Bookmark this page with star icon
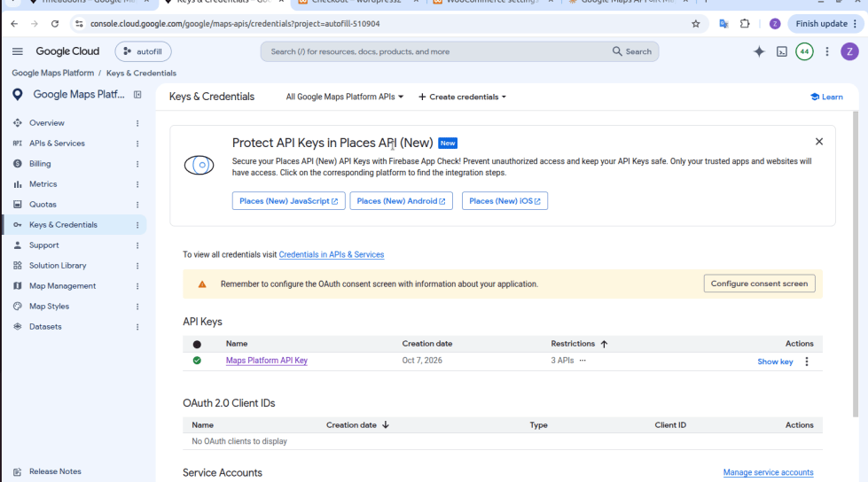Image resolution: width=868 pixels, height=482 pixels. point(696,24)
